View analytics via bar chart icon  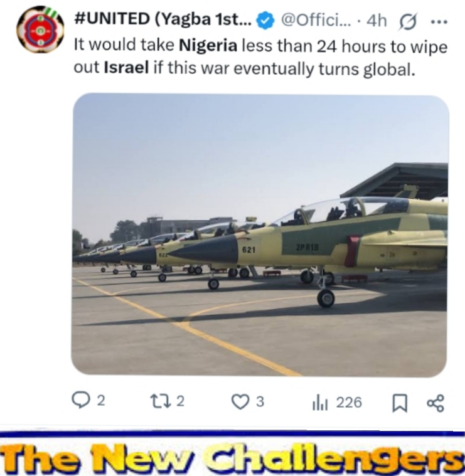[320, 403]
